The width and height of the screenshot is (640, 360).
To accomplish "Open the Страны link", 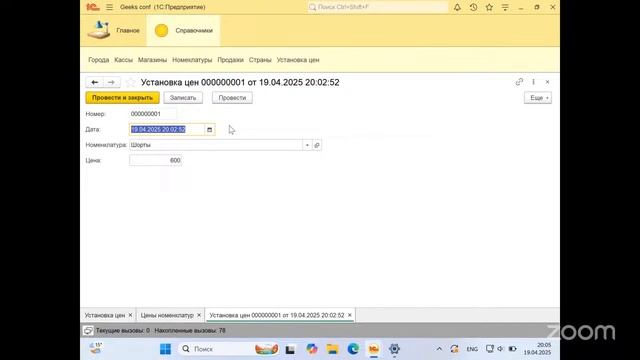I will (x=260, y=60).
